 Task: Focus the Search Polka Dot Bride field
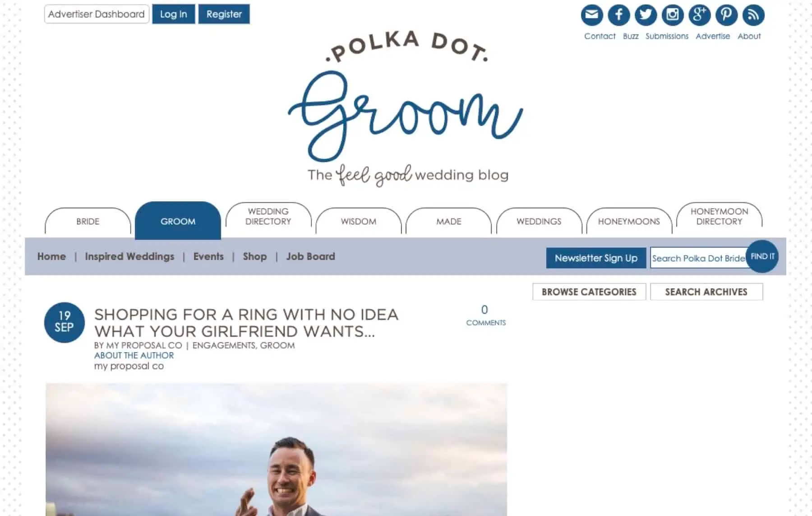pos(698,258)
